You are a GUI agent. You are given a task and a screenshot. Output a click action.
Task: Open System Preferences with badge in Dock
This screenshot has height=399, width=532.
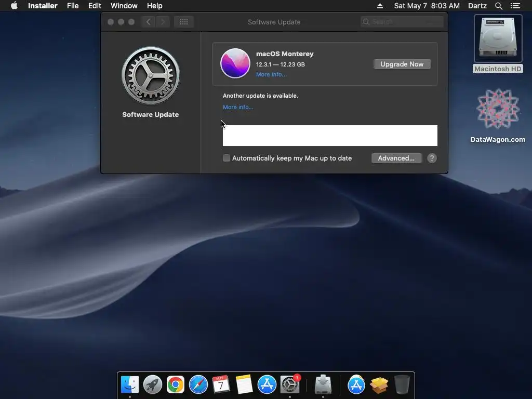click(x=289, y=384)
